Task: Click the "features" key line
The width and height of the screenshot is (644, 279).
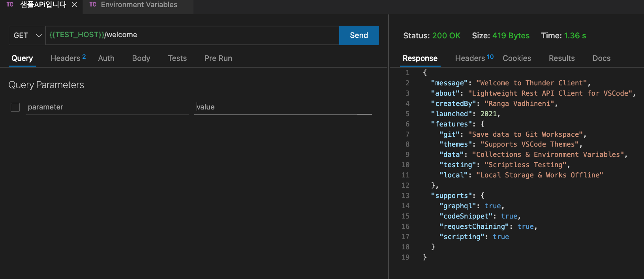Action: tap(457, 124)
